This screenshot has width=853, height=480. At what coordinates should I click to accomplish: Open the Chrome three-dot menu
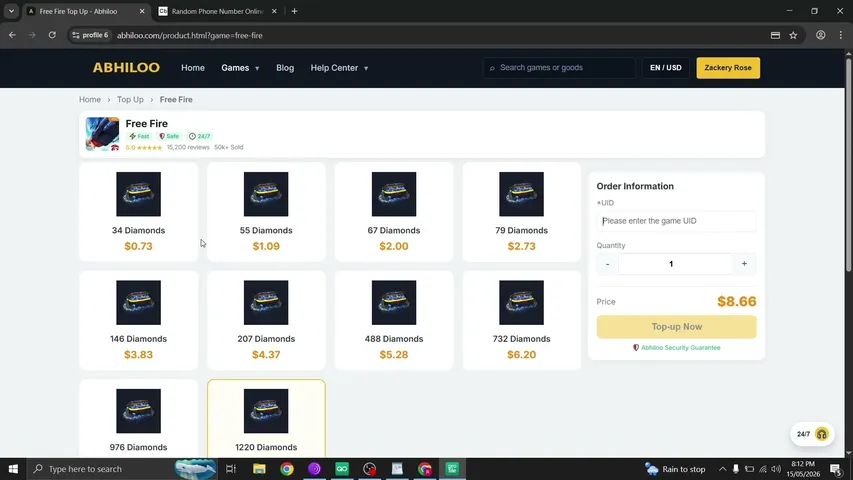pos(840,35)
